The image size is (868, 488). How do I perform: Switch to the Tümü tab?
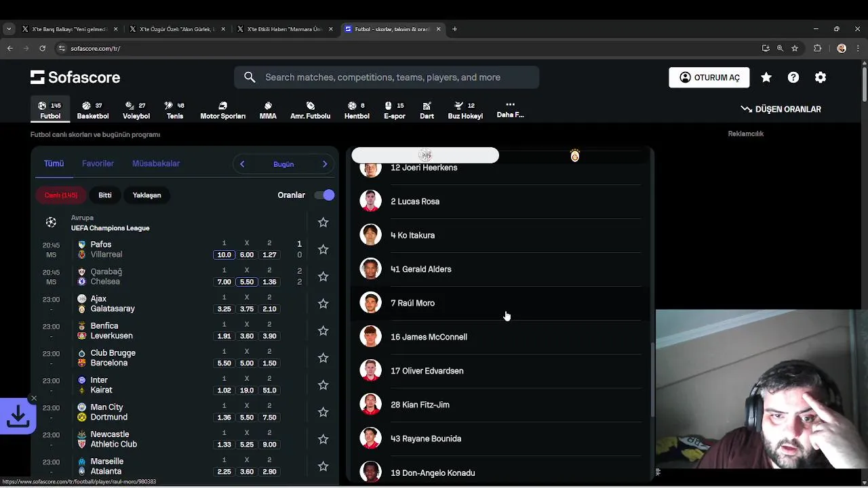click(x=54, y=163)
